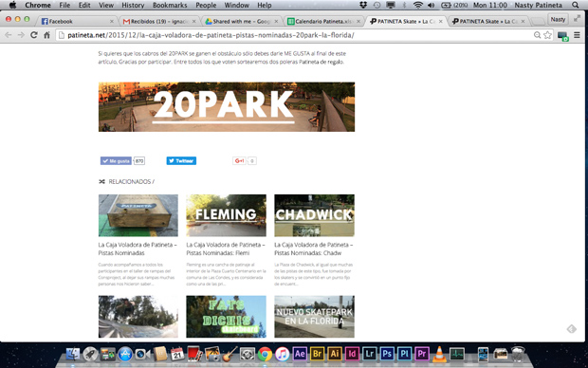This screenshot has height=368, width=588.
Task: Open Adobe InDesign in the dock
Action: pyautogui.click(x=352, y=354)
